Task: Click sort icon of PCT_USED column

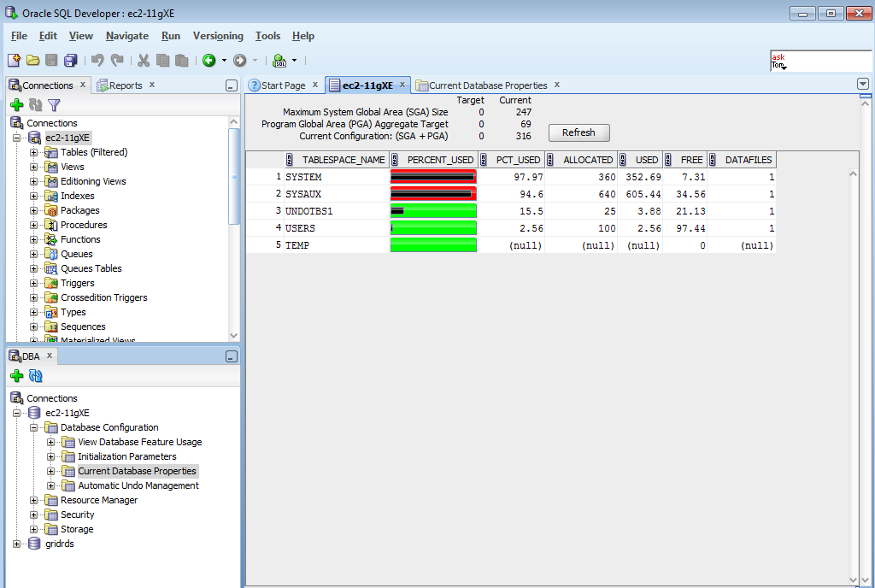Action: [x=484, y=160]
